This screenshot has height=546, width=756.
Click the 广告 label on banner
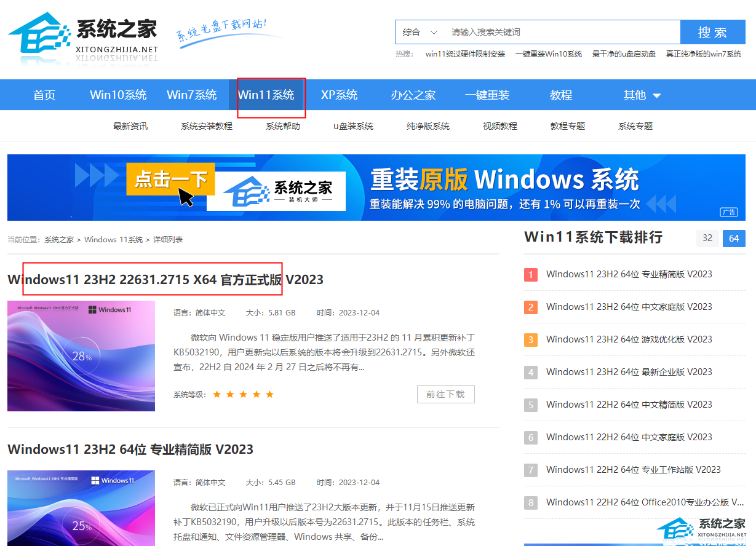[729, 212]
